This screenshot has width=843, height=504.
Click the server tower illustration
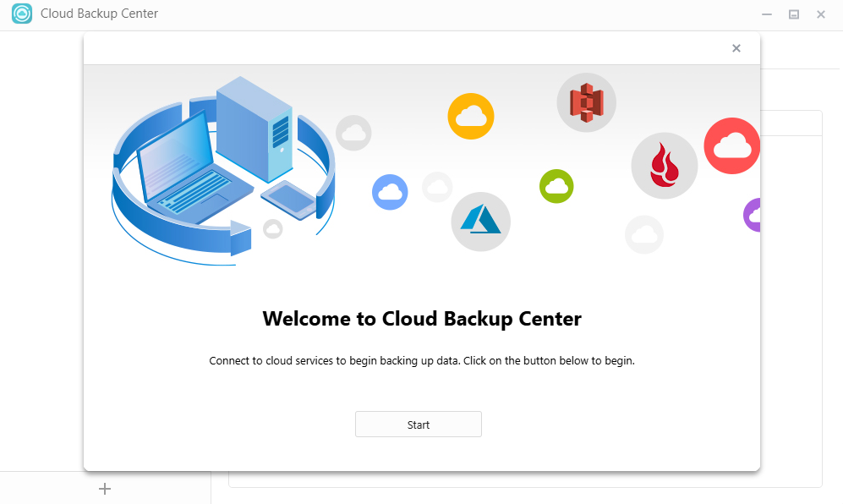(254, 127)
